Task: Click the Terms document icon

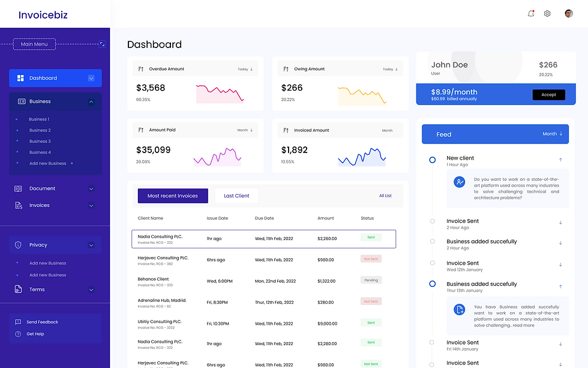Action: pos(18,289)
